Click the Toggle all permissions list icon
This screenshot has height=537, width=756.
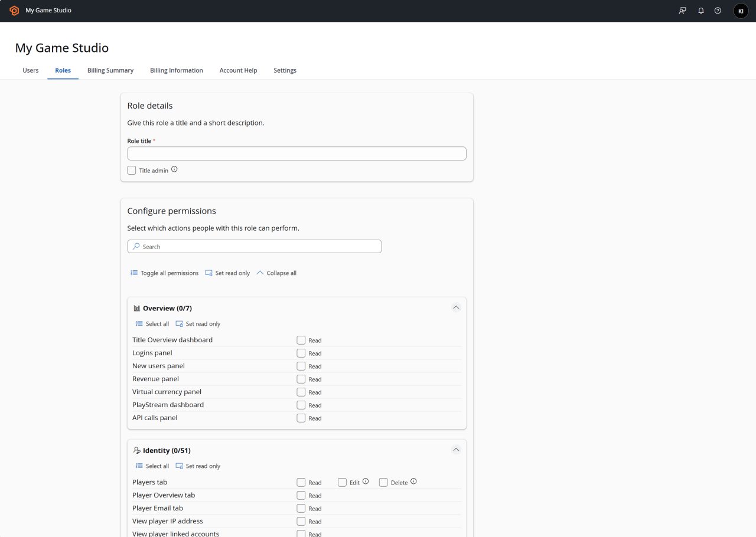pos(133,273)
